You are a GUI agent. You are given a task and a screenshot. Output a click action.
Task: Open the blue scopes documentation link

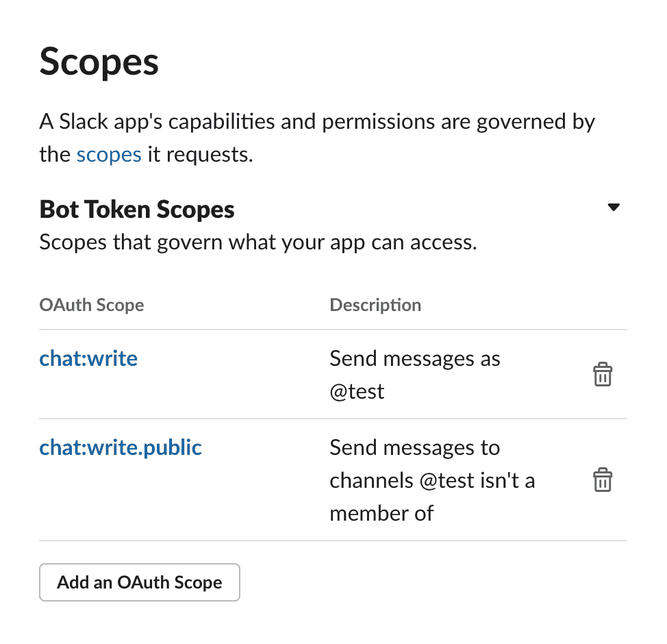click(x=109, y=155)
